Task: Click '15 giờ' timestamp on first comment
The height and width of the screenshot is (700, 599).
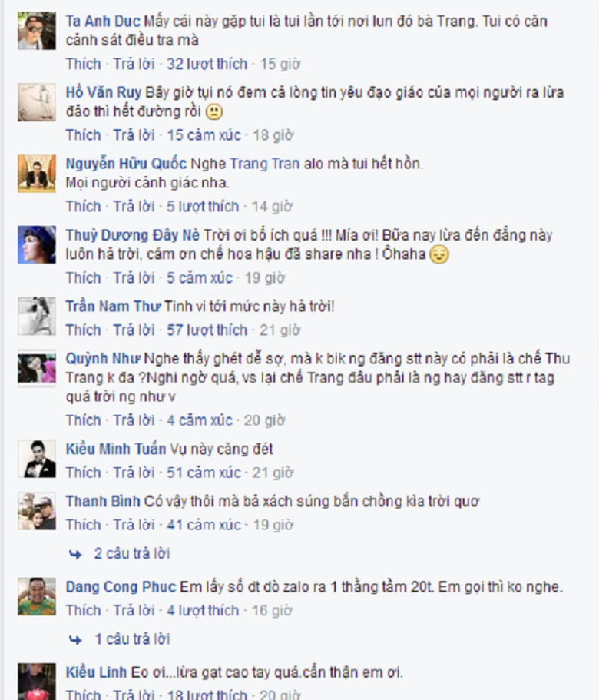Action: coord(280,64)
